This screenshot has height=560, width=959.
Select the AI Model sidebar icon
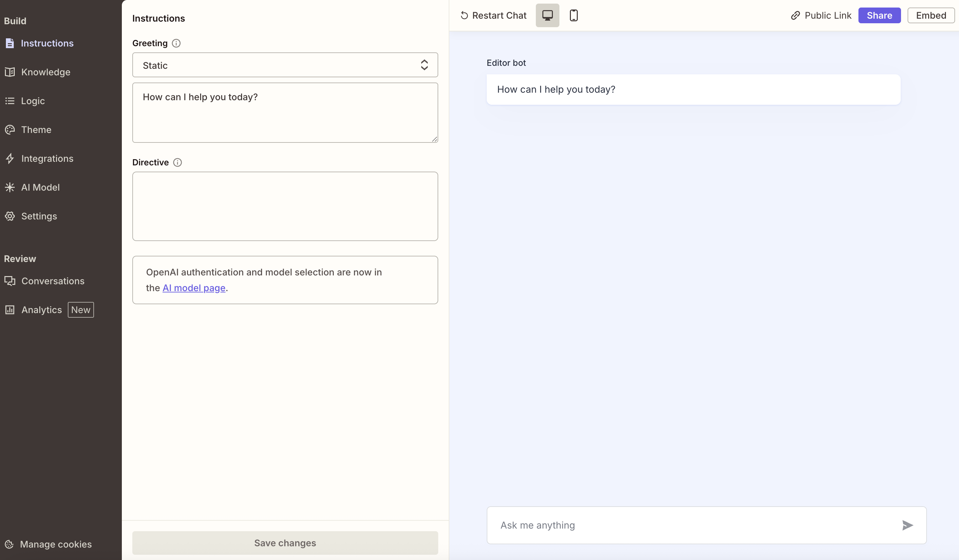10,187
